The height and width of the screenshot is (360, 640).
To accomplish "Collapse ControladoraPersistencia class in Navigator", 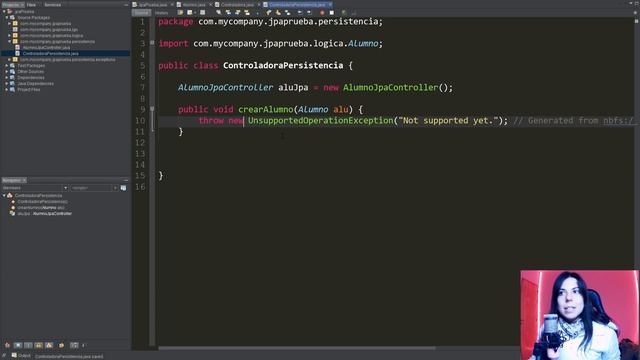I will 4,196.
